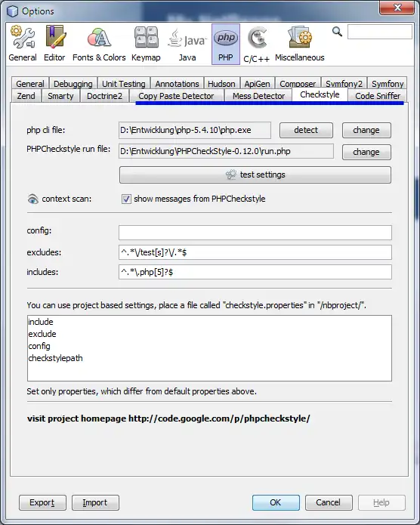Switch to the Hudson tab
420x525 pixels.
(x=221, y=83)
